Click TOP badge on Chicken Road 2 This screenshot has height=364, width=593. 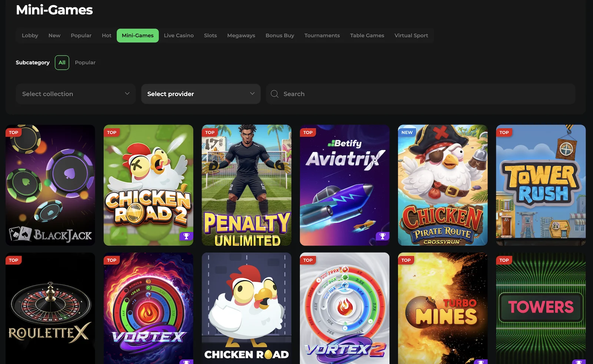tap(112, 132)
